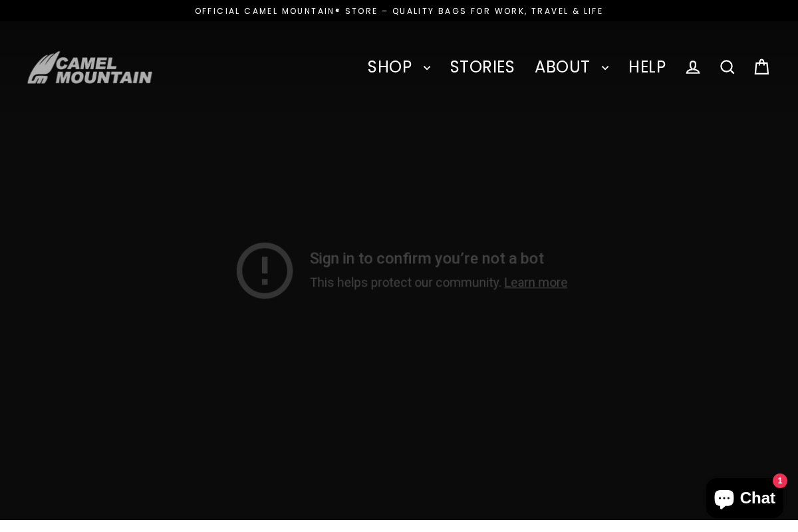Expand the Shop dropdown menu

pos(390,67)
